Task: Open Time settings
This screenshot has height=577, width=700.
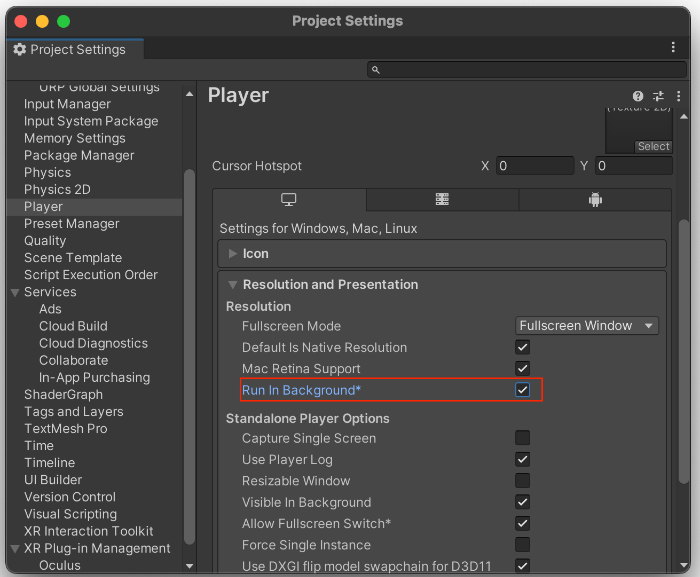Action: click(39, 446)
